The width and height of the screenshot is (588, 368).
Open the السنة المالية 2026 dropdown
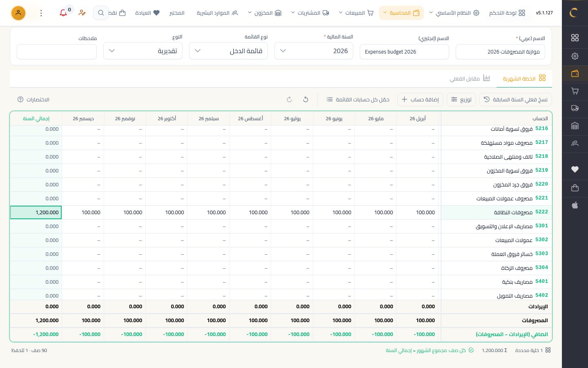point(314,51)
